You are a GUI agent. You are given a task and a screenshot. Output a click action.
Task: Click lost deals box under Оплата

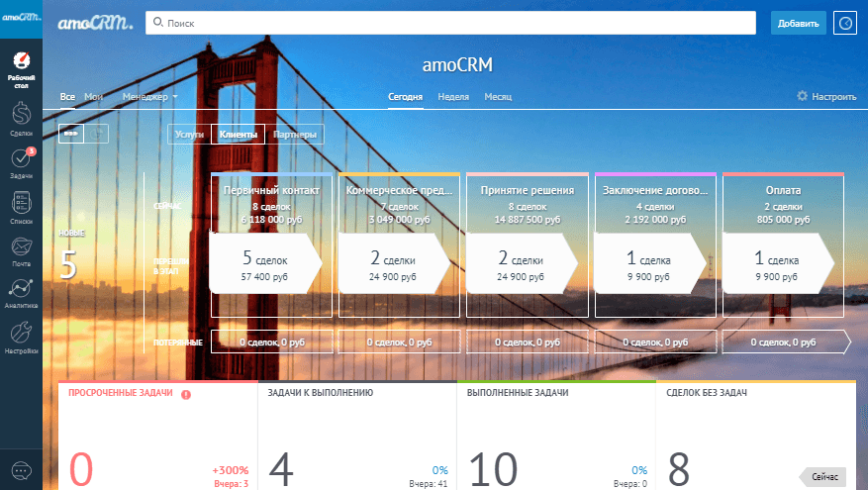click(786, 343)
